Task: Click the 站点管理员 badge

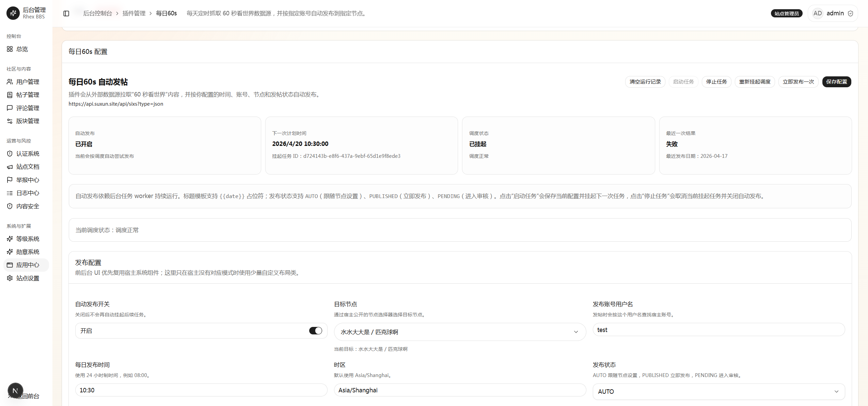Action: (x=786, y=13)
